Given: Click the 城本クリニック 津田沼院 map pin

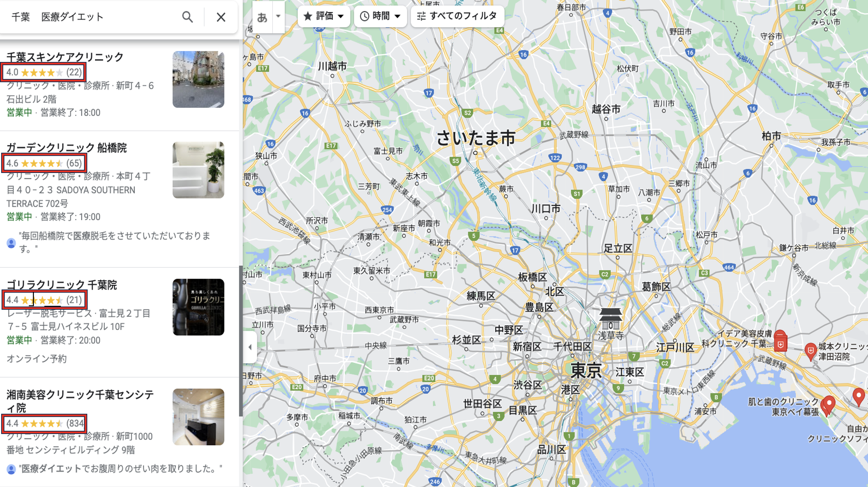Looking at the screenshot, I should [810, 351].
